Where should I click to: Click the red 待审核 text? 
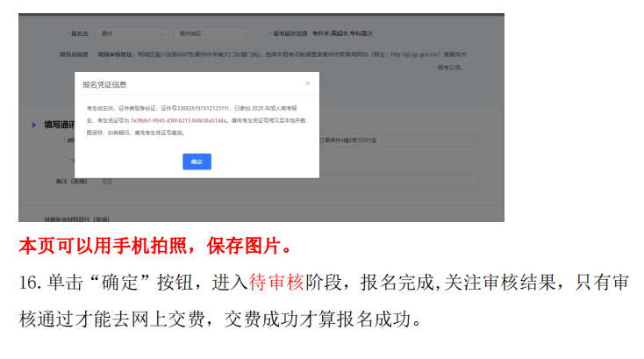(276, 282)
